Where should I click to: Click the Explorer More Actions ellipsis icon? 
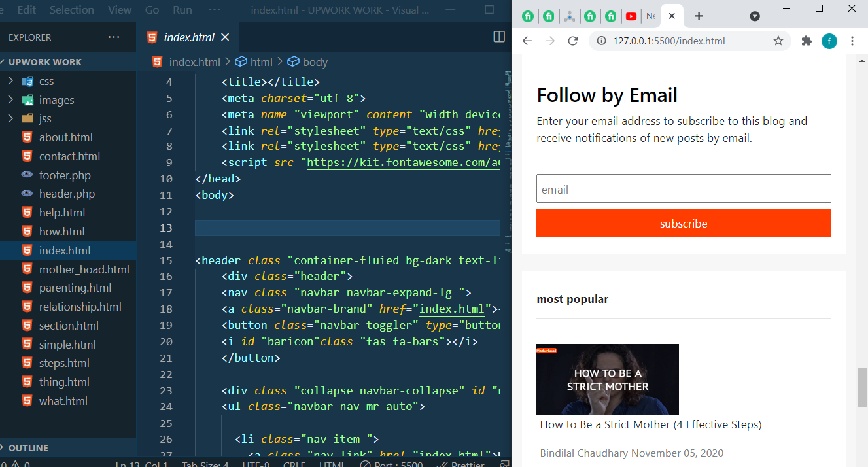(x=113, y=37)
